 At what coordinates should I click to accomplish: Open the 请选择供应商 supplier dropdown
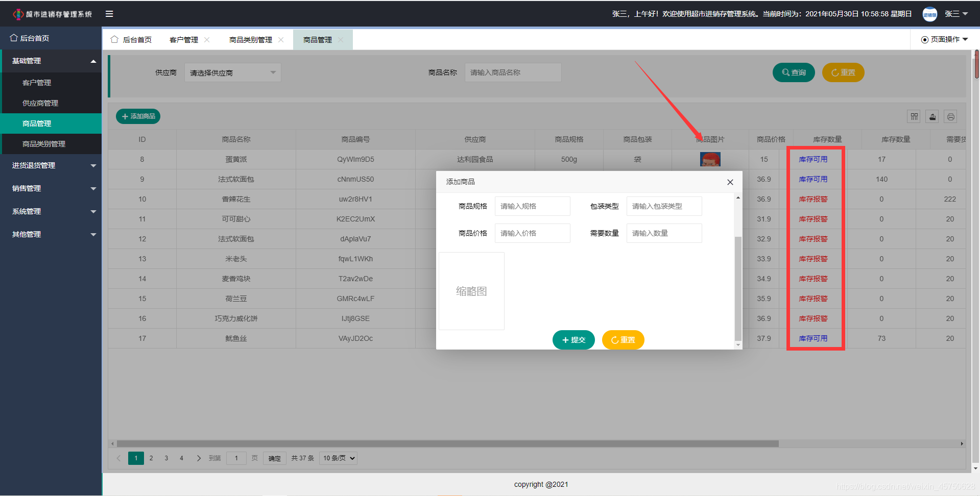click(232, 72)
